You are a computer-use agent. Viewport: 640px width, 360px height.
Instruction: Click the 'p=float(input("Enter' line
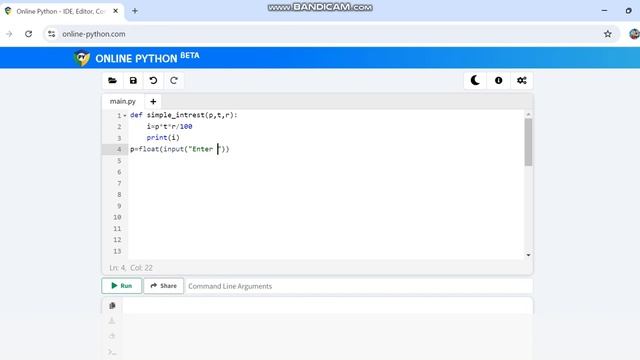coord(180,149)
